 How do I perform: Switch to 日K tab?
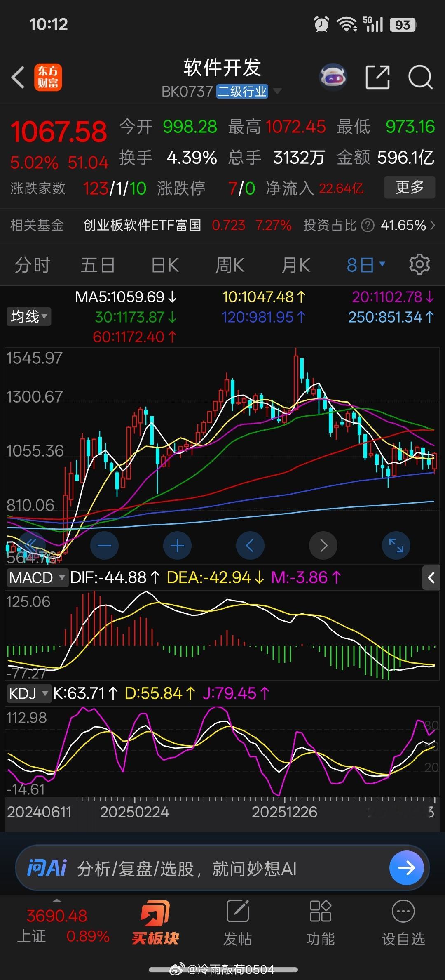click(165, 265)
